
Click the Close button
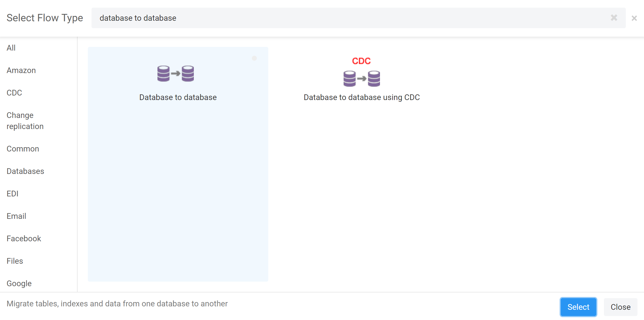coord(621,307)
